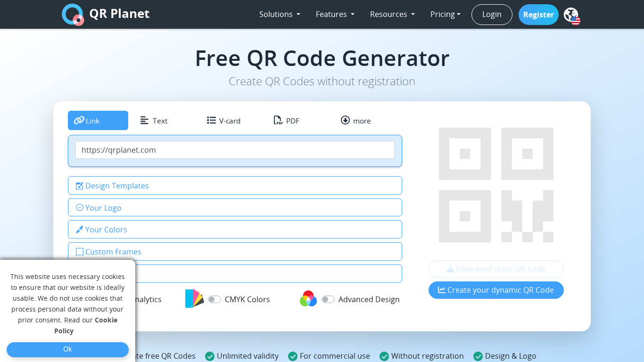The width and height of the screenshot is (644, 362).
Task: Click Download static QR Code button
Action: pyautogui.click(x=496, y=269)
